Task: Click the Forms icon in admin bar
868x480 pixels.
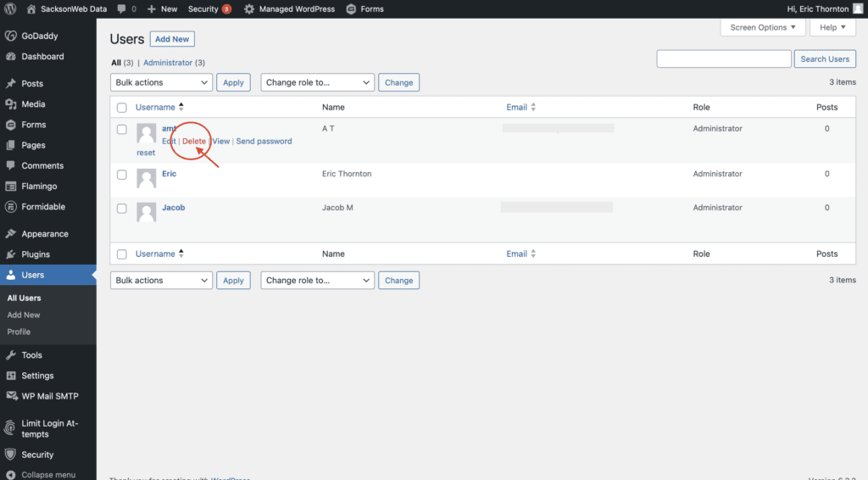Action: pyautogui.click(x=351, y=8)
